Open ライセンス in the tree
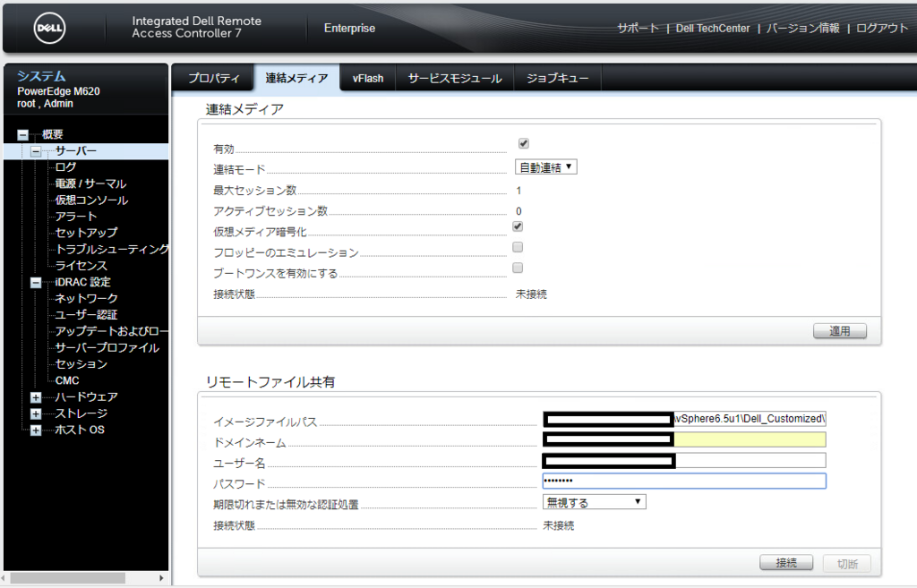917x588 pixels. click(81, 265)
